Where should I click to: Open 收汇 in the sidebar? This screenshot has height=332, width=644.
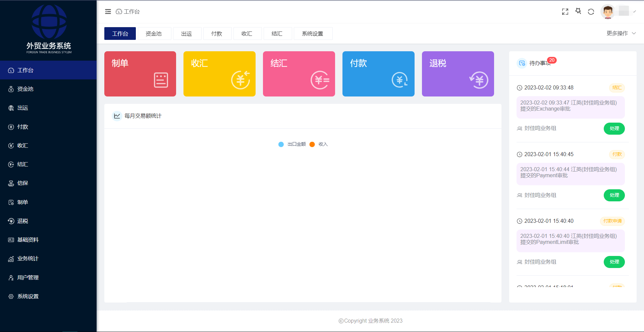[x=48, y=145]
